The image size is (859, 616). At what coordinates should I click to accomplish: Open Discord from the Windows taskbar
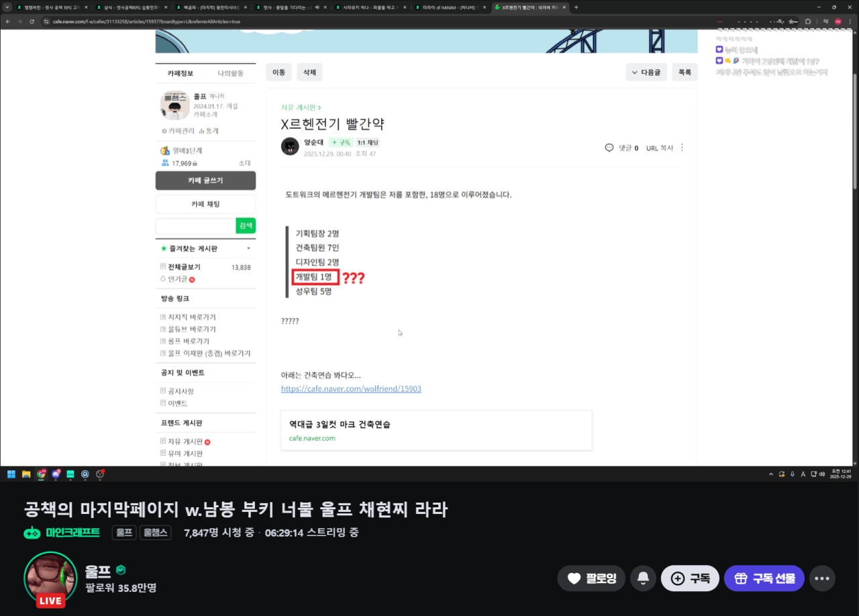pyautogui.click(x=56, y=474)
